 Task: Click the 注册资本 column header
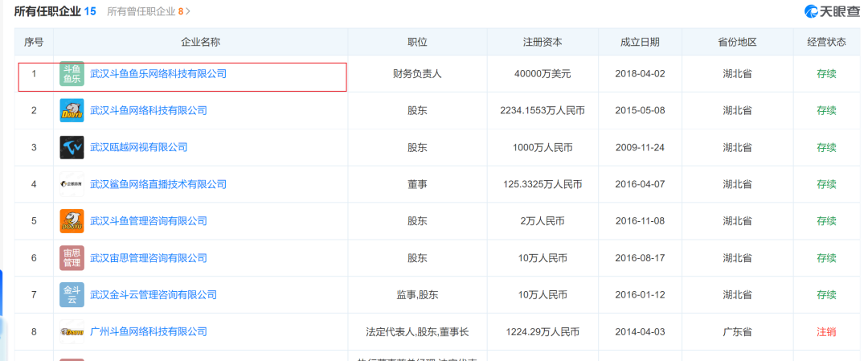pos(542,42)
